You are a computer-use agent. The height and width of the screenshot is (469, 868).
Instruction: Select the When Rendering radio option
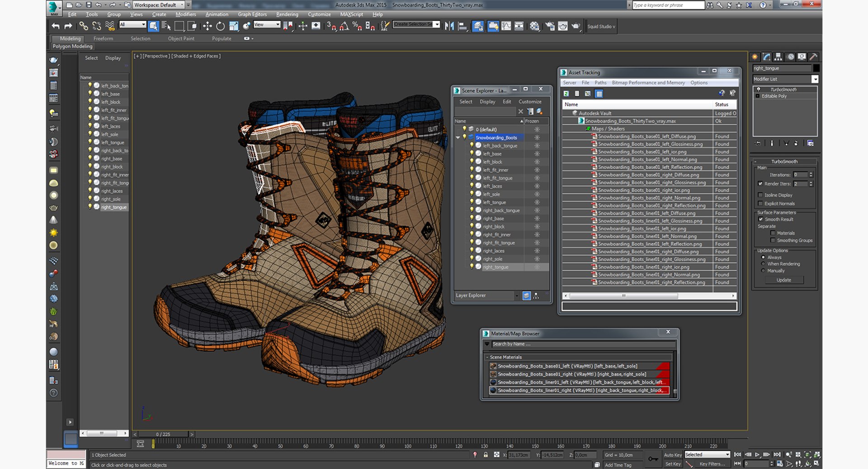click(x=763, y=264)
